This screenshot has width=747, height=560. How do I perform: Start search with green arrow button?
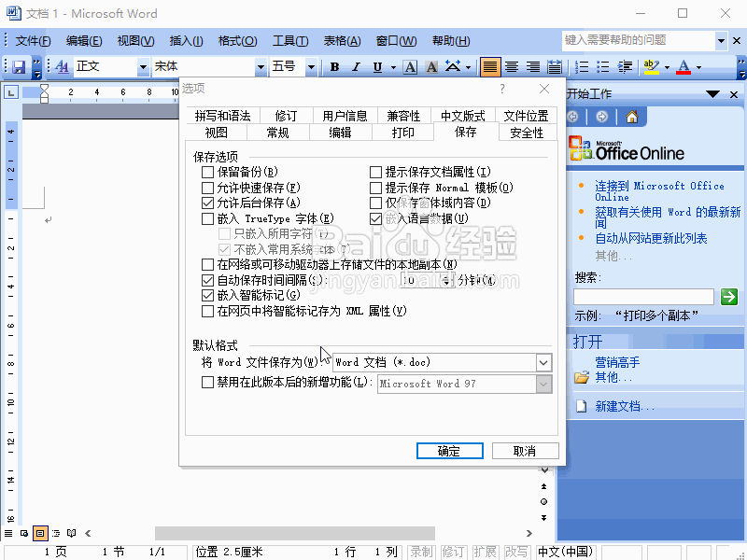(729, 297)
